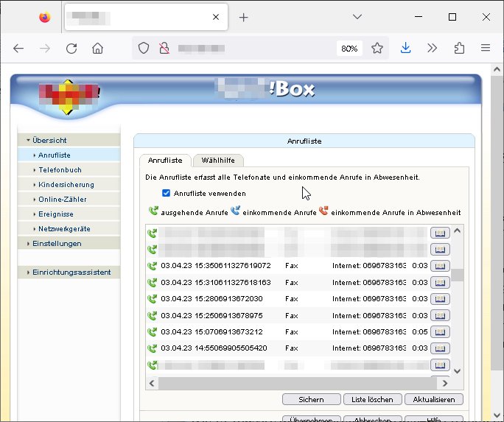Click the Liste löschen button
The image size is (504, 422).
(x=373, y=399)
